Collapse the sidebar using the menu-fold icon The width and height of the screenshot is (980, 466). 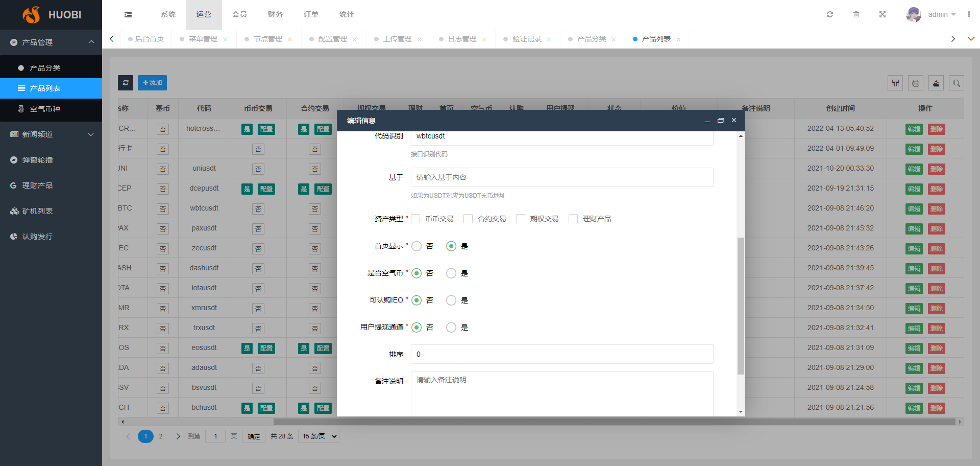pos(128,14)
